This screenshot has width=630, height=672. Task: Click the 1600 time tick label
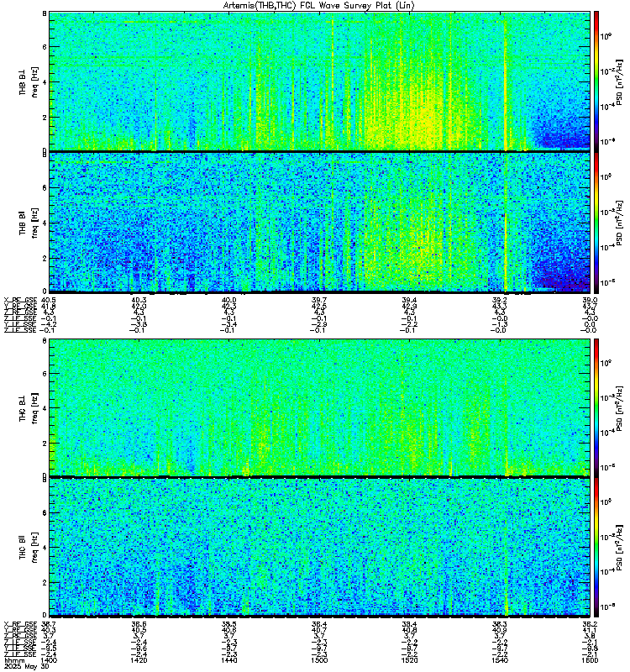pos(590,660)
